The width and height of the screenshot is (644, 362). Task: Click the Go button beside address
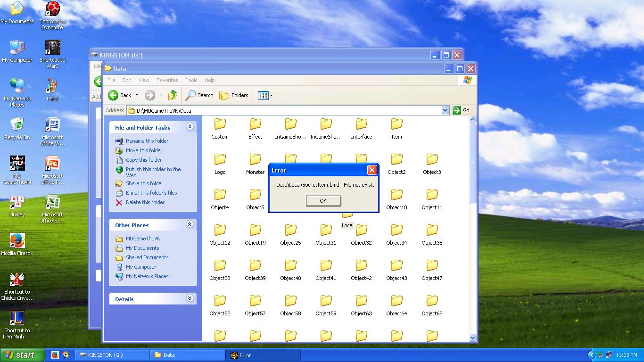[x=461, y=110]
